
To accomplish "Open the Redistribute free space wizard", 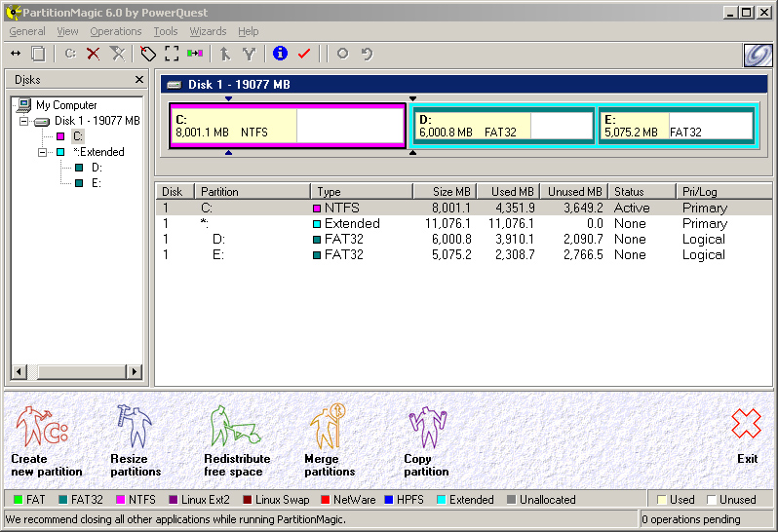I will [236, 441].
